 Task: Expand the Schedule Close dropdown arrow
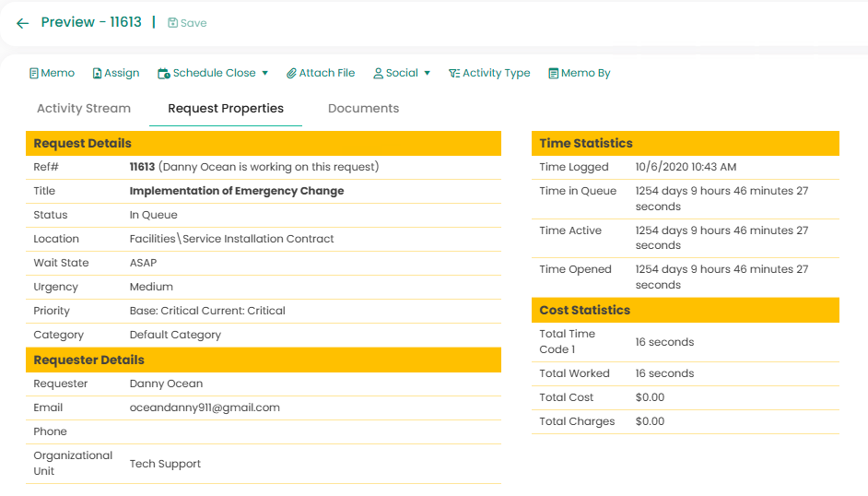point(265,74)
